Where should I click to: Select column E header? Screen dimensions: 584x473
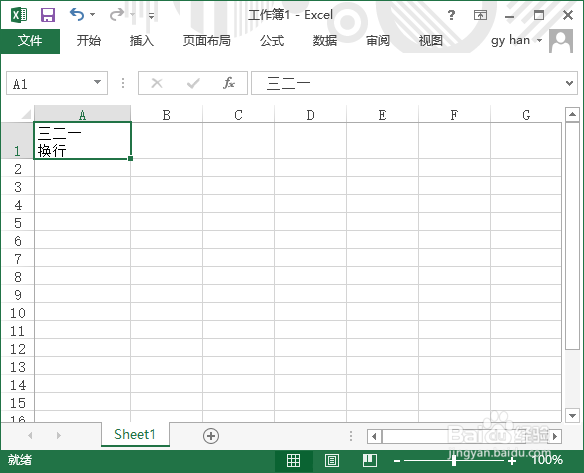[382, 115]
